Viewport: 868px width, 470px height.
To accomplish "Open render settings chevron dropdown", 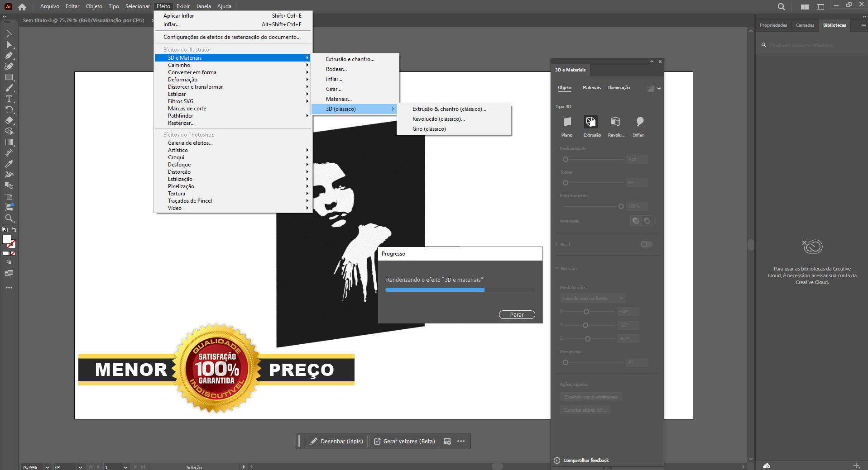I will (x=659, y=89).
